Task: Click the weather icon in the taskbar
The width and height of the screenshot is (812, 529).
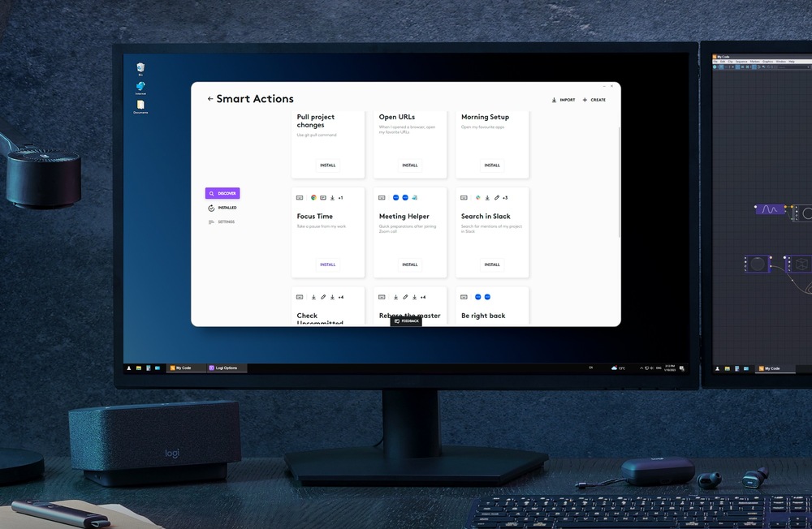Action: [614, 368]
